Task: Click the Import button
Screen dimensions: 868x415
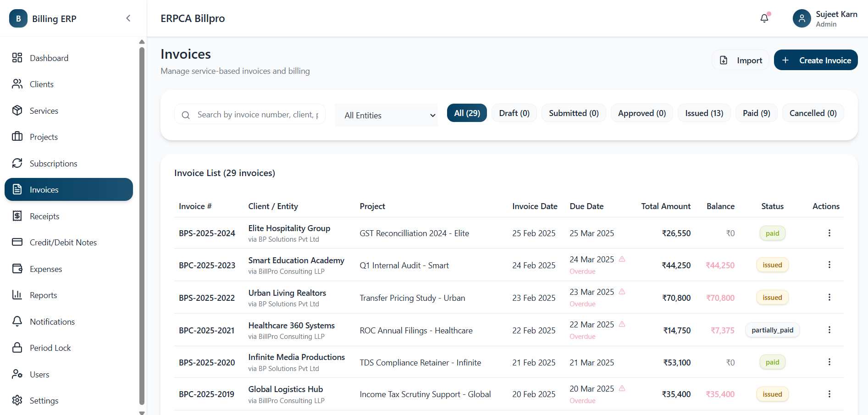Action: (741, 60)
